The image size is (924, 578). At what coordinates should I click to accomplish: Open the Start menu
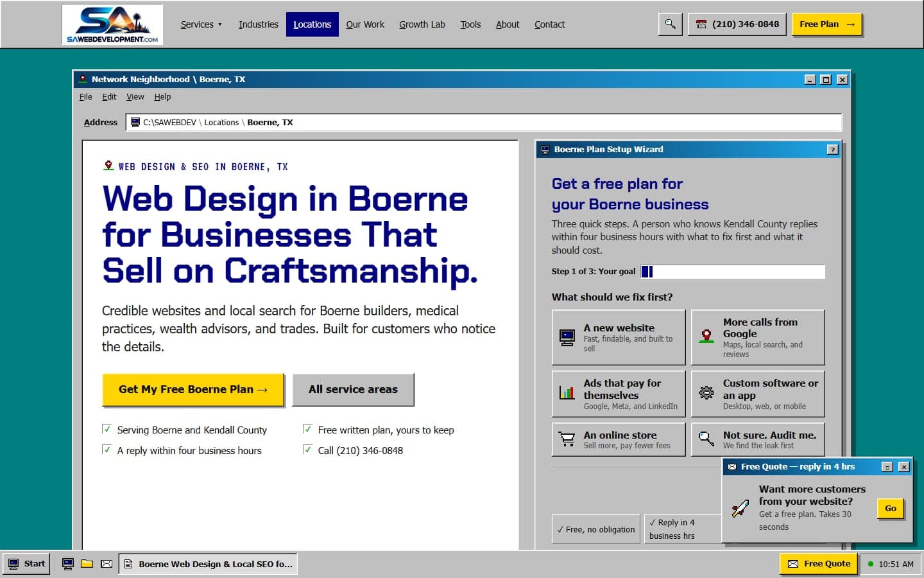[x=26, y=564]
